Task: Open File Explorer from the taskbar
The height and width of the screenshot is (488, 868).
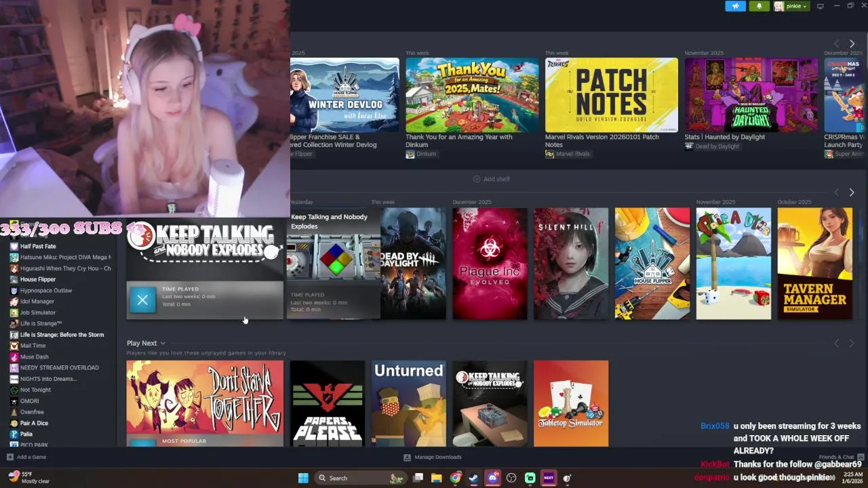Action: coord(437,478)
